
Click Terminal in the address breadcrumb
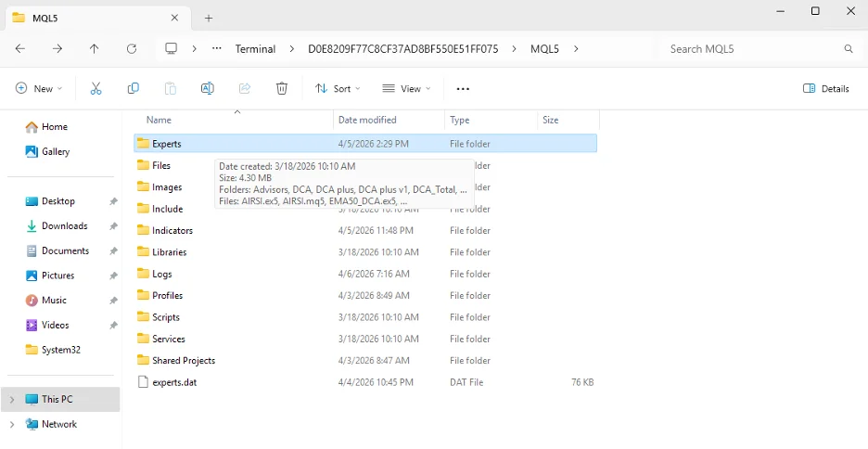(x=255, y=48)
